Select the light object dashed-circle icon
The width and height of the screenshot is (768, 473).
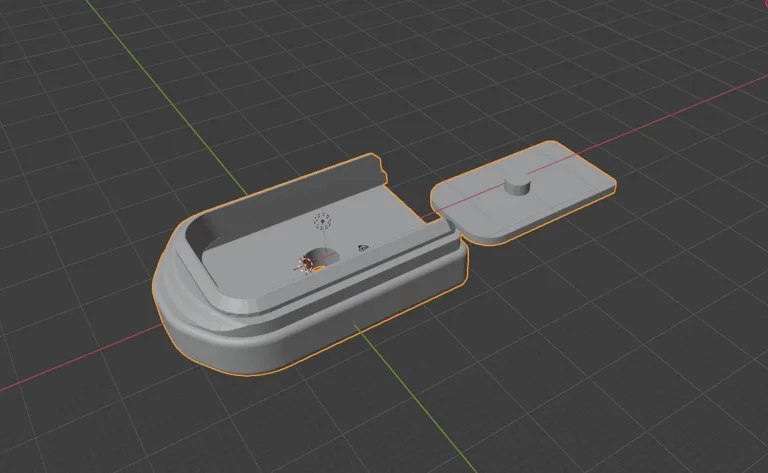click(322, 222)
